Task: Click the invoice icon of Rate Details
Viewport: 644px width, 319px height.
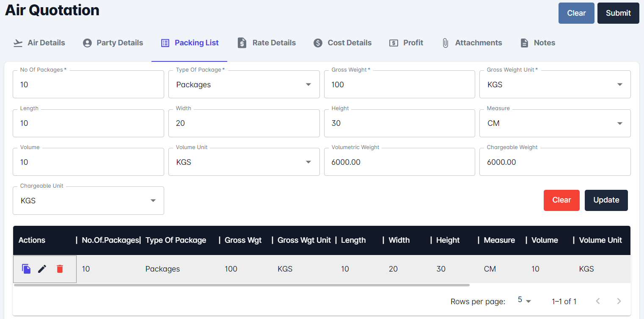Action: tap(242, 43)
